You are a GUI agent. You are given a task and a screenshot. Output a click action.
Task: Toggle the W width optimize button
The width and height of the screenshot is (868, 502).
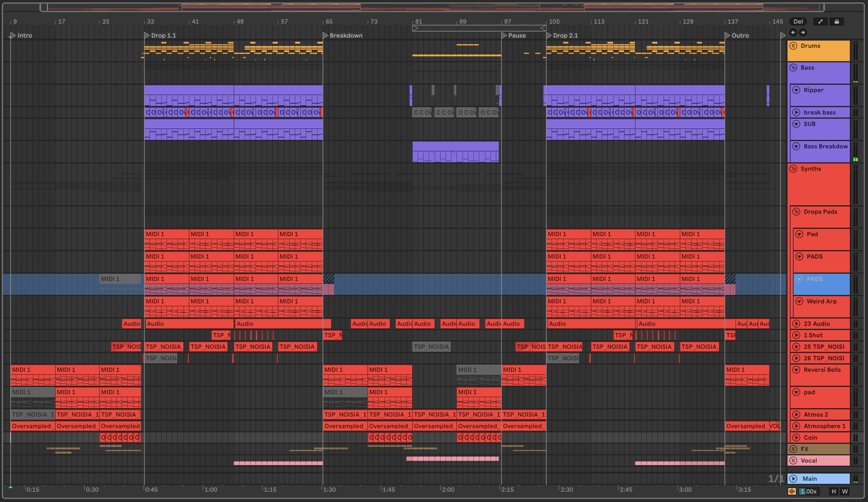tap(845, 491)
